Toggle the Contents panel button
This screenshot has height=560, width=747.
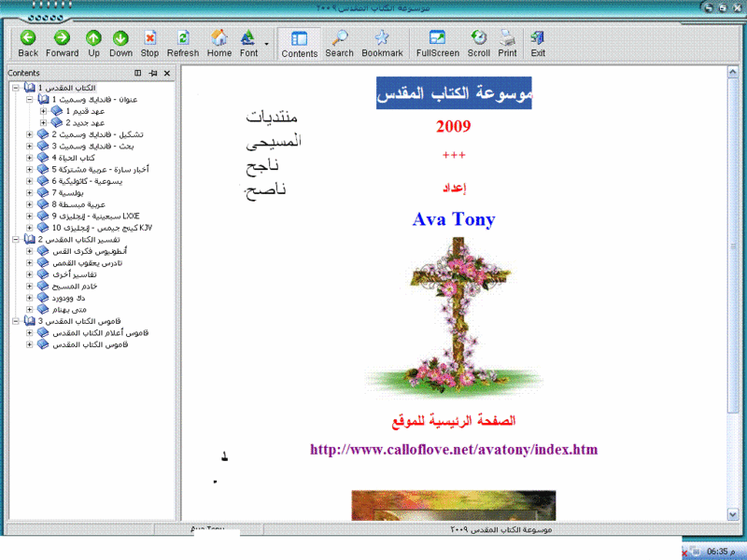coord(300,43)
